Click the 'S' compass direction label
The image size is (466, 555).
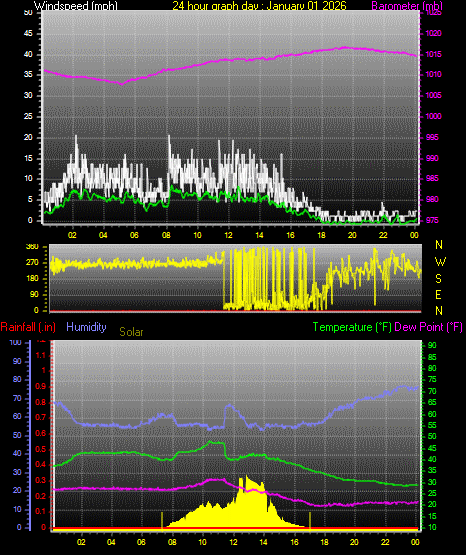[438, 279]
